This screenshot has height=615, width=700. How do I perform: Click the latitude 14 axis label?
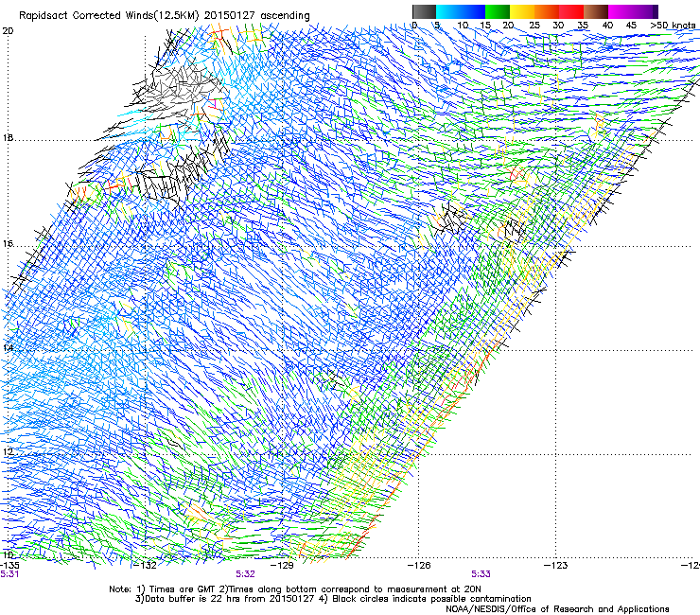[8, 348]
